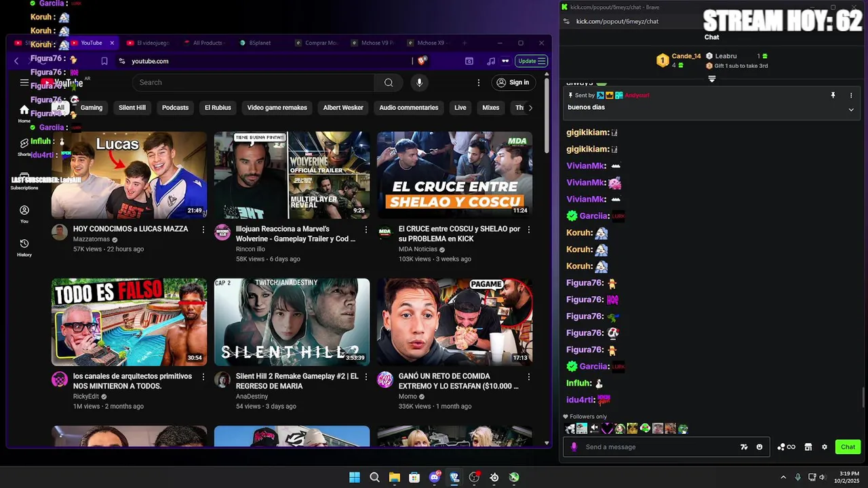Close the YouTube browser tab

(112, 43)
